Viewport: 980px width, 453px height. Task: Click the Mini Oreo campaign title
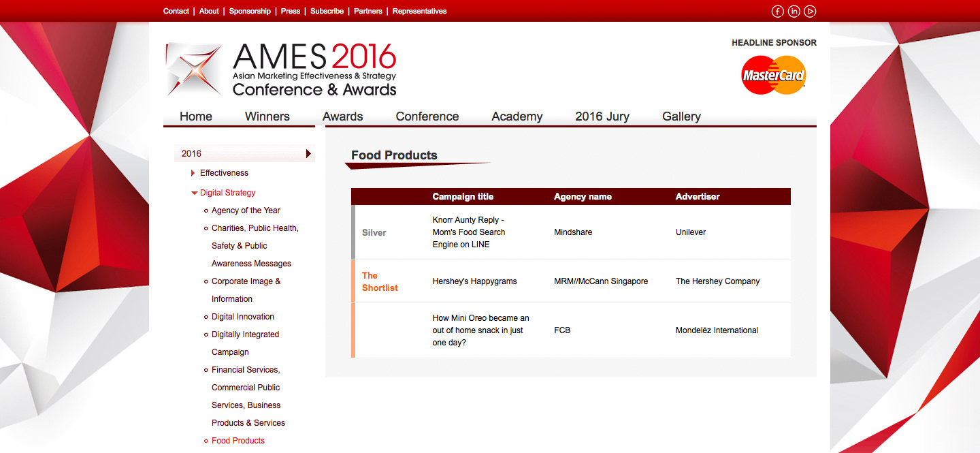(x=480, y=330)
